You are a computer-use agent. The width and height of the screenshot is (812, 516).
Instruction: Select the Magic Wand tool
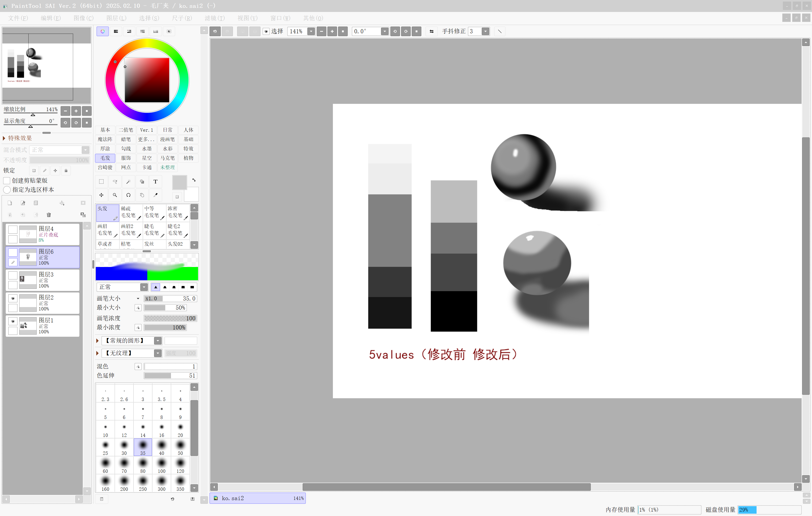pyautogui.click(x=129, y=182)
